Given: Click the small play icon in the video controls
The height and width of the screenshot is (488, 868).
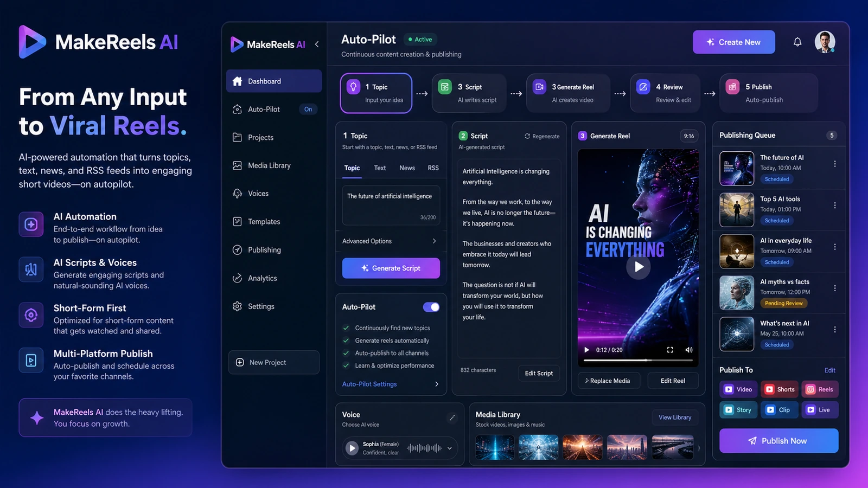Looking at the screenshot, I should point(586,350).
